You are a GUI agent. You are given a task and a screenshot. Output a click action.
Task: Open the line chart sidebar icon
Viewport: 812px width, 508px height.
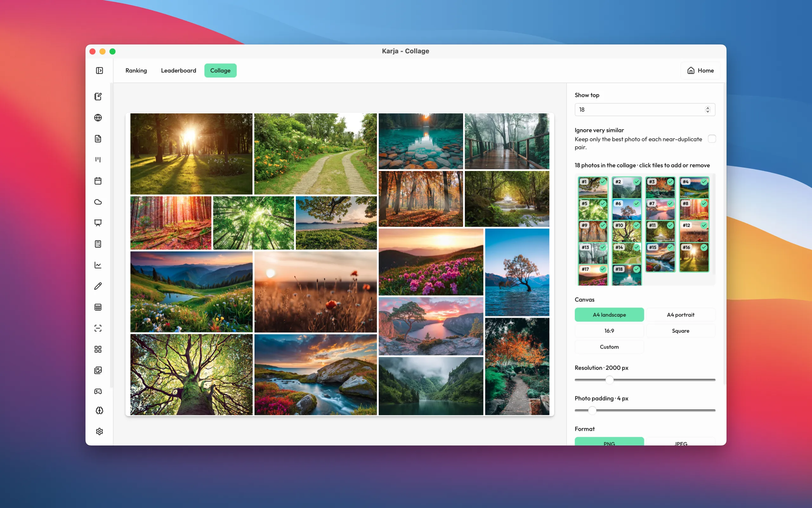tap(98, 265)
